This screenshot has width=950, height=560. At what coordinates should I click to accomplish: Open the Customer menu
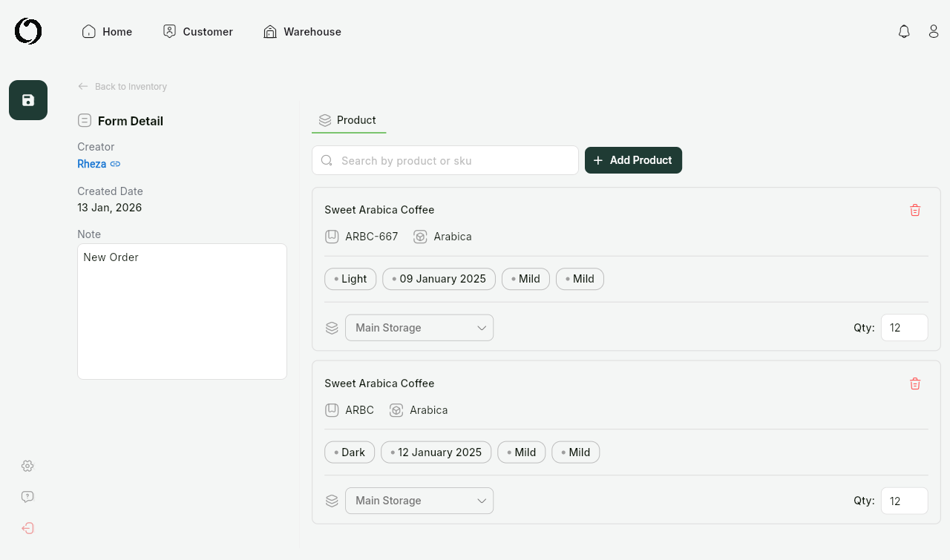[x=198, y=32]
